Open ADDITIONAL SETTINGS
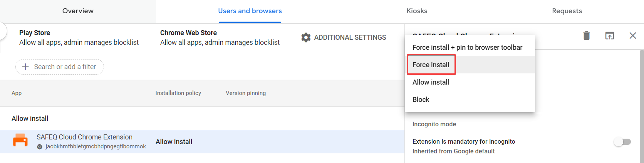Image resolution: width=644 pixels, height=163 pixels. [350, 37]
